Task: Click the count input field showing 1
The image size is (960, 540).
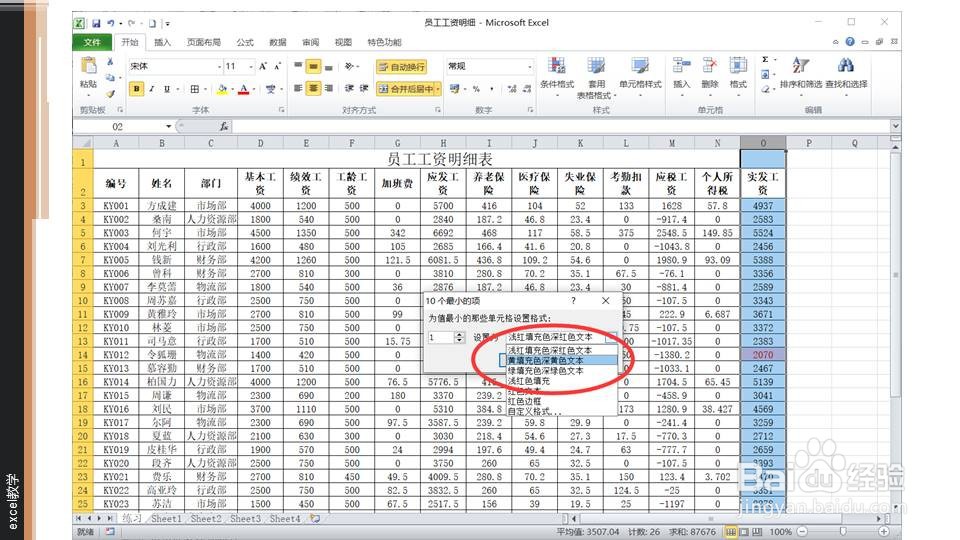Action: [x=441, y=337]
